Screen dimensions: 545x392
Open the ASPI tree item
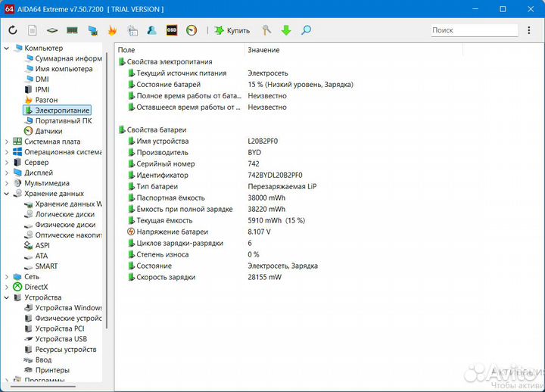(x=37, y=246)
